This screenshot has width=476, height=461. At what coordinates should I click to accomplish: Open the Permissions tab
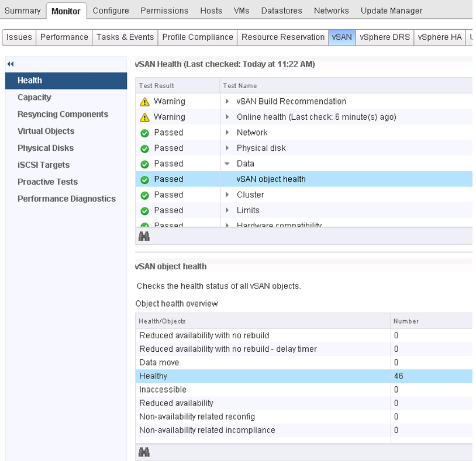pyautogui.click(x=164, y=11)
